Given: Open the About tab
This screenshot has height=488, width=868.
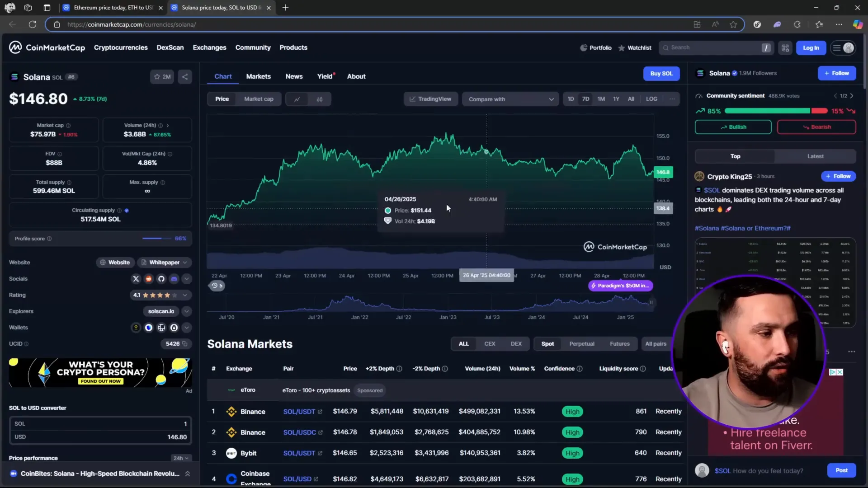Looking at the screenshot, I should point(356,76).
